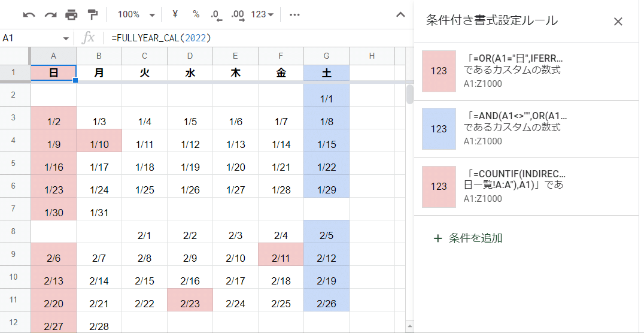Click the formula bar containing =FULLYEAR_CAL(2022)
Screen dimensions: 644x333
[x=251, y=38]
